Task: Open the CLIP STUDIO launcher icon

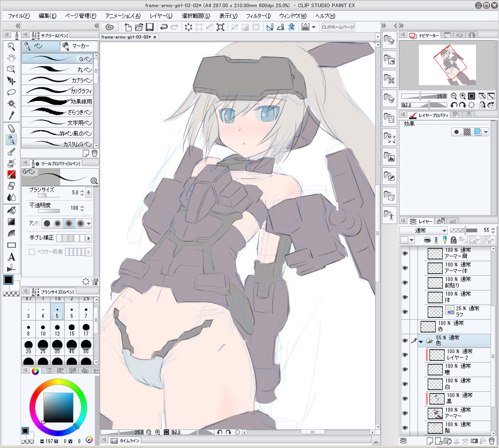Action: pyautogui.click(x=109, y=27)
